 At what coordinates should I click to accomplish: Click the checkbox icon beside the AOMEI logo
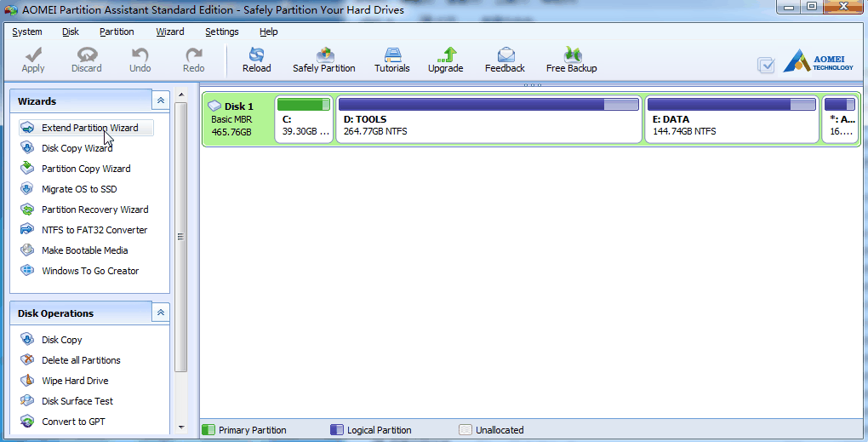point(766,66)
